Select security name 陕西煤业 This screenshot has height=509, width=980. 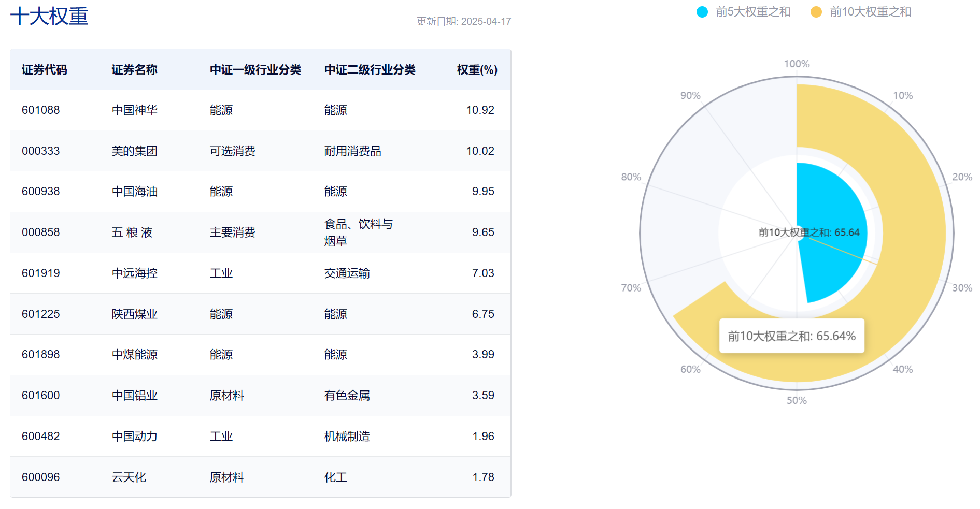(135, 314)
